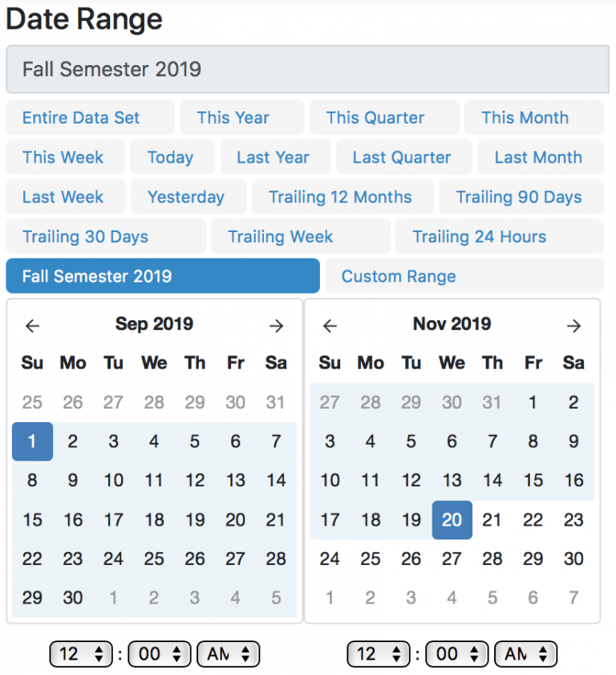Open the start time hour dropdown
Viewport: 616px width, 675px height.
(80, 654)
